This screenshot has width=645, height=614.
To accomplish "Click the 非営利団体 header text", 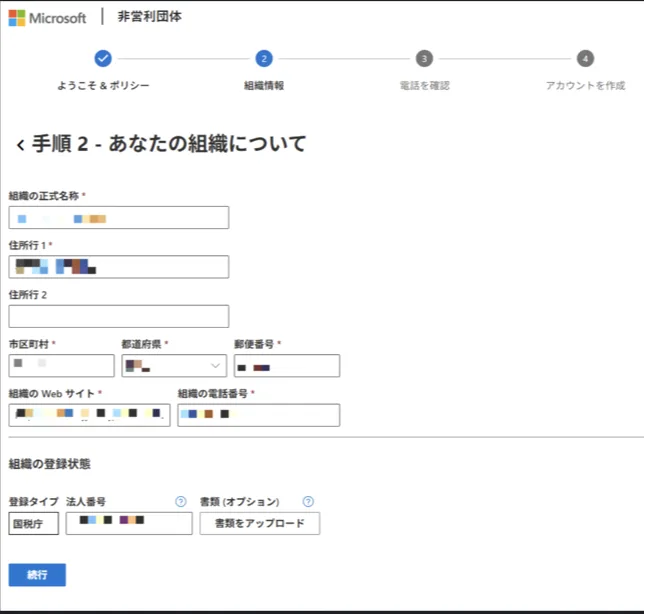I will (150, 16).
